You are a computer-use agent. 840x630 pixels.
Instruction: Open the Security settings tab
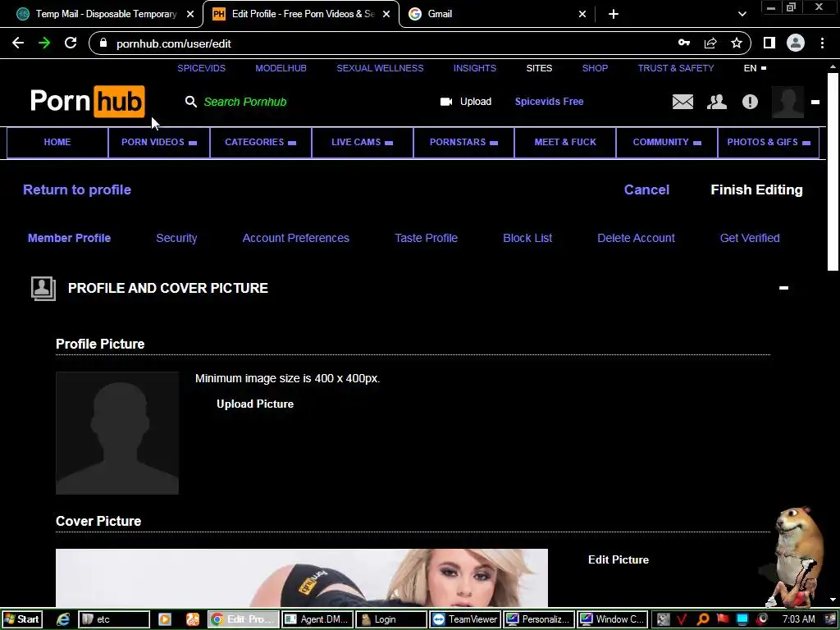tap(176, 238)
